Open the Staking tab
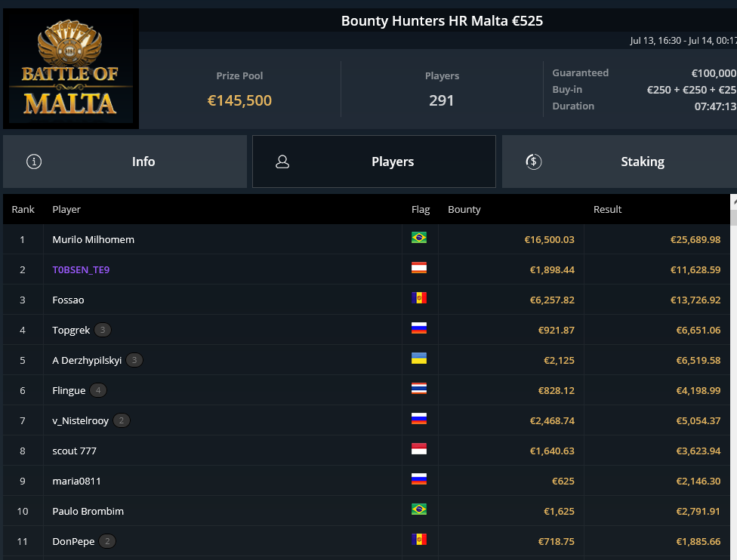 619,162
